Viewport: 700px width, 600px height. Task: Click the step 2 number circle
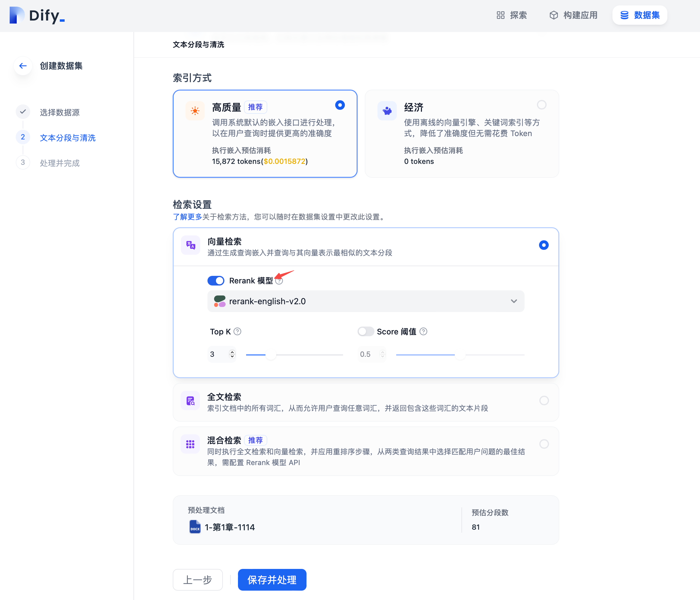(x=23, y=137)
